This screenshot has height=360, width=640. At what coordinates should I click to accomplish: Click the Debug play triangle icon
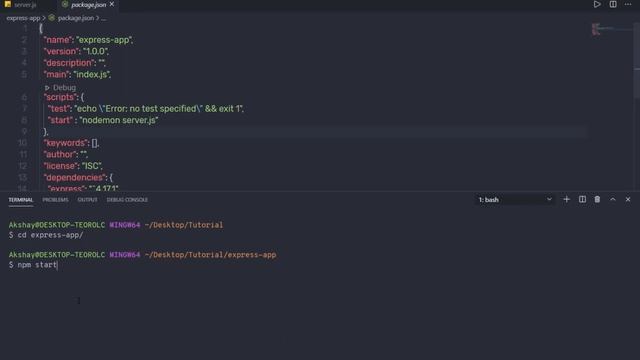click(47, 88)
